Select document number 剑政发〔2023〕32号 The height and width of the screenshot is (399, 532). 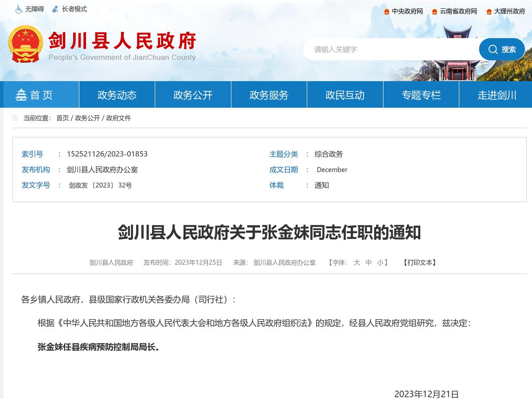click(x=100, y=185)
